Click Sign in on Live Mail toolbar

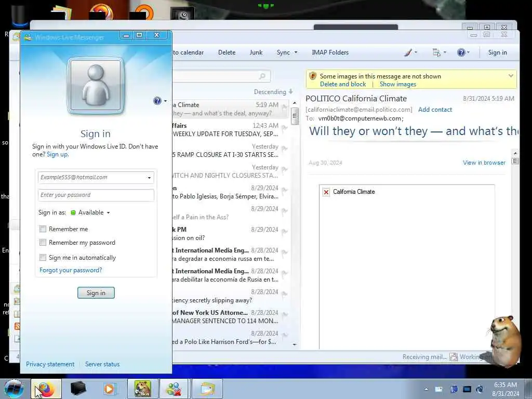pyautogui.click(x=497, y=52)
